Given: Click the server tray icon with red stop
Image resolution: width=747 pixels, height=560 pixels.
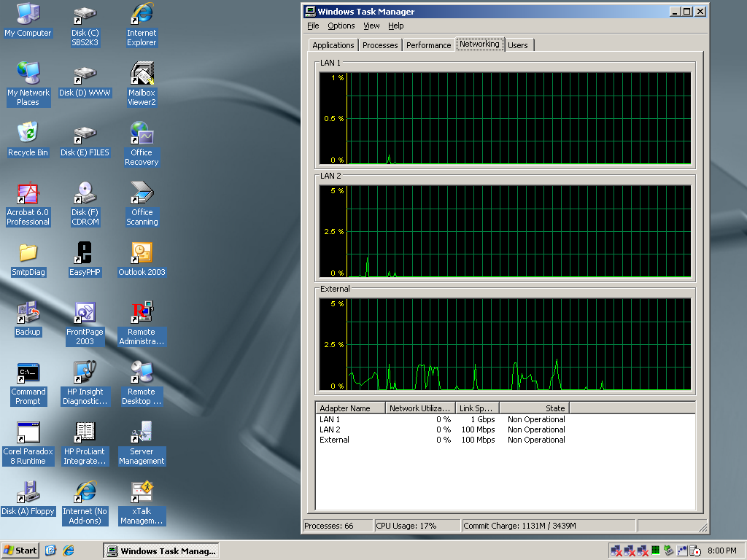Looking at the screenshot, I should (695, 551).
